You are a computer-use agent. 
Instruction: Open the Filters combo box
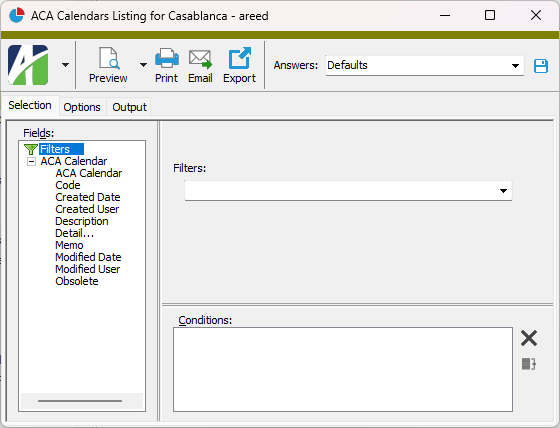pyautogui.click(x=348, y=191)
